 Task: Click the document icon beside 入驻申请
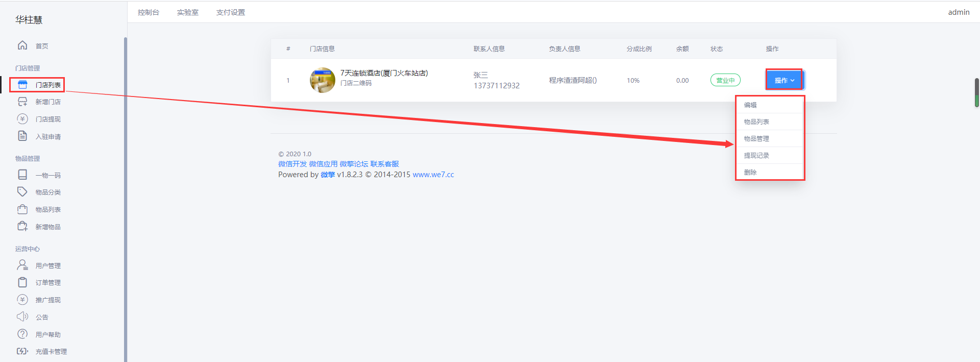point(22,136)
